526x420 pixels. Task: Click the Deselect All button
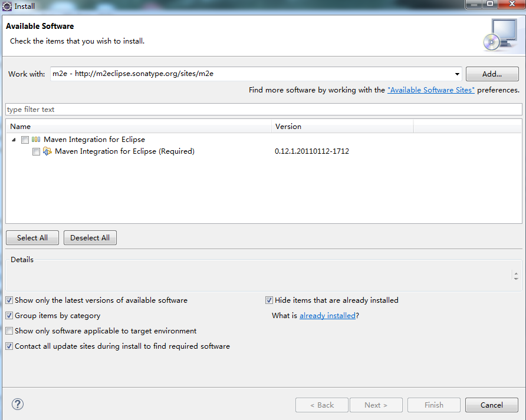click(90, 237)
